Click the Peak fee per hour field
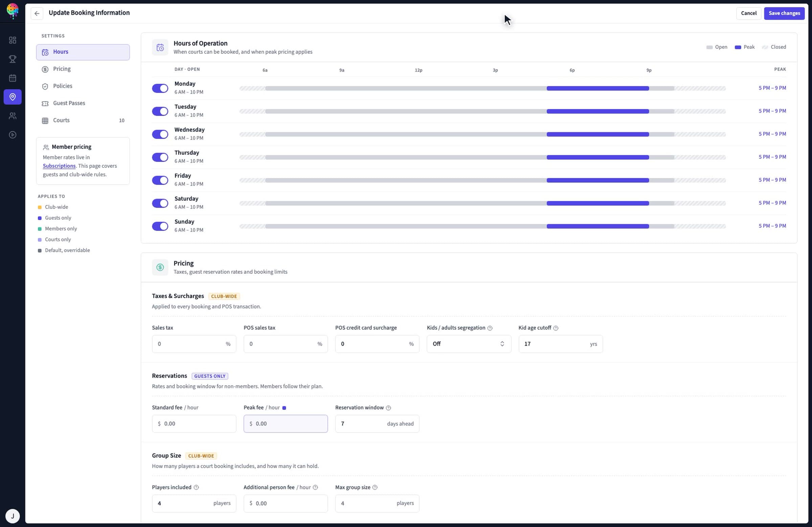 [x=286, y=423]
